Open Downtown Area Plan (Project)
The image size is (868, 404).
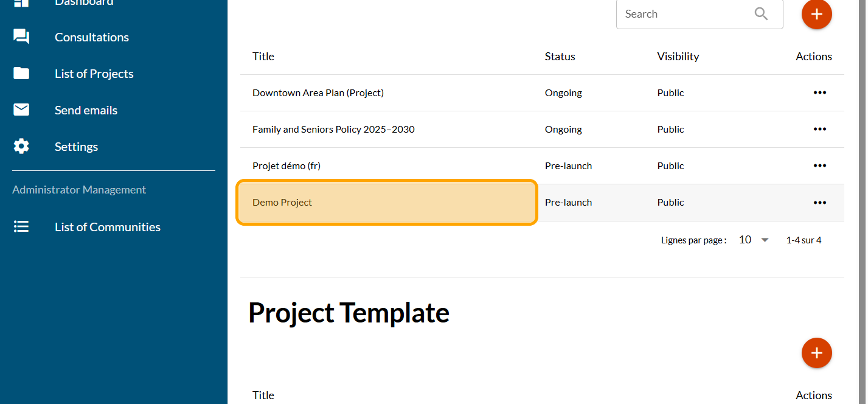[x=318, y=93]
